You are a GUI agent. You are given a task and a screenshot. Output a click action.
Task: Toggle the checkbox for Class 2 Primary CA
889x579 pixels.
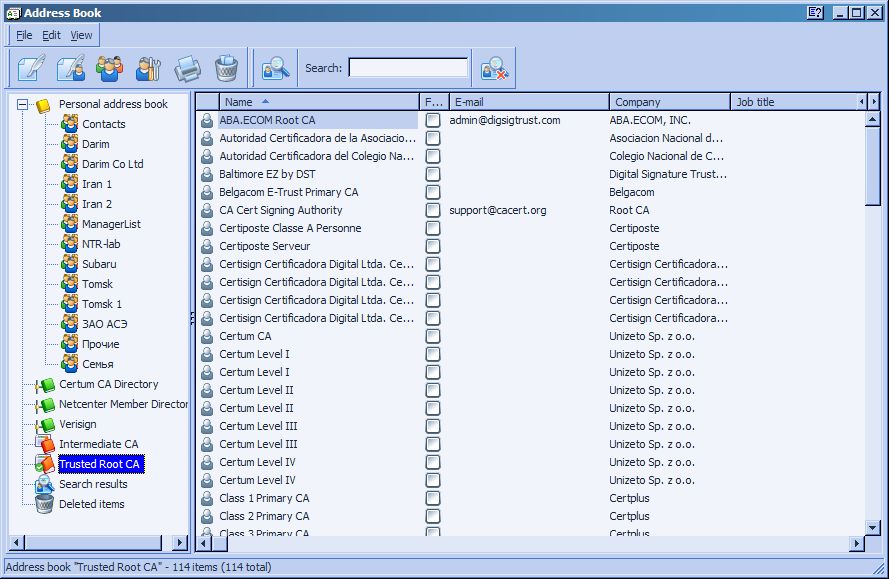click(x=433, y=517)
